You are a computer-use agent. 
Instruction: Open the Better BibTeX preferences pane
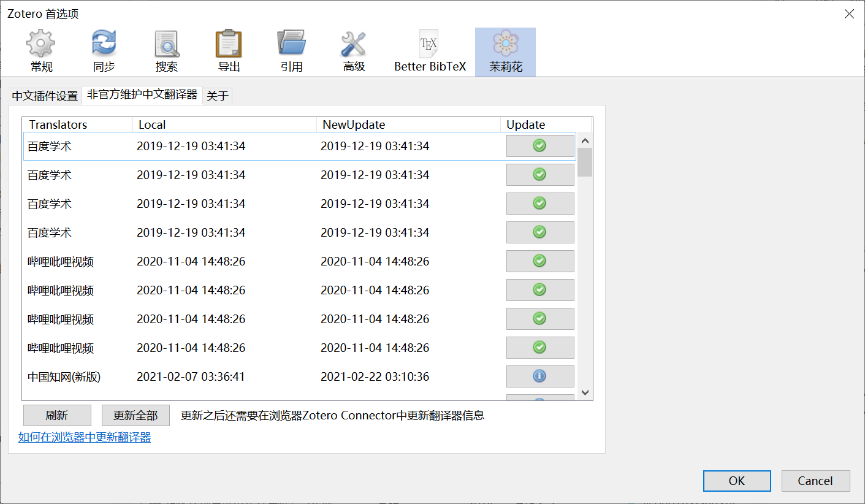430,52
